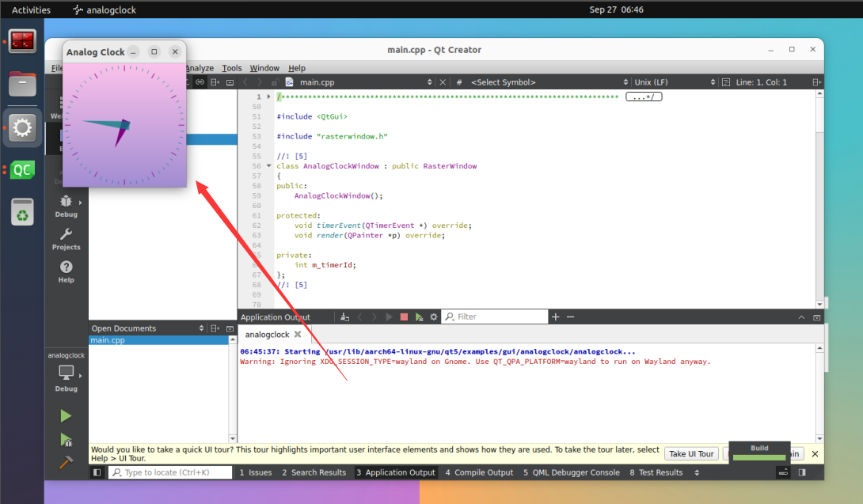The width and height of the screenshot is (863, 504).
Task: Go forward in editor navigation history
Action: pyautogui.click(x=260, y=82)
